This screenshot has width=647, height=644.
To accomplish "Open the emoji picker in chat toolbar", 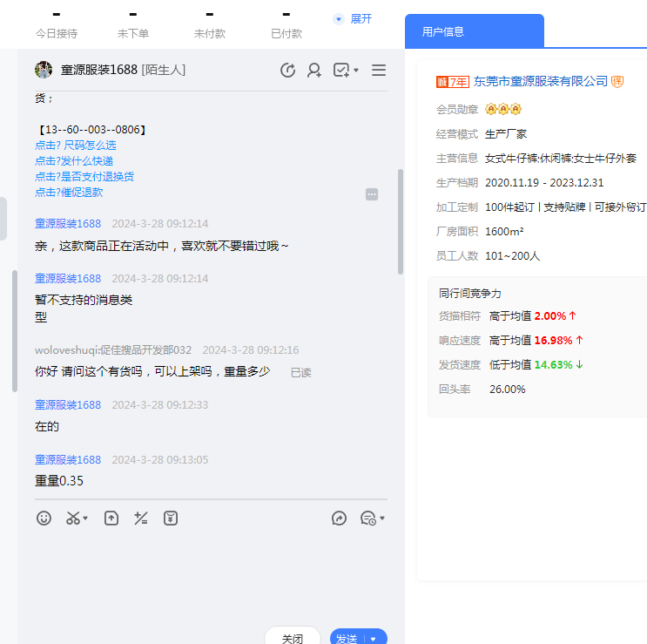I will tap(44, 518).
